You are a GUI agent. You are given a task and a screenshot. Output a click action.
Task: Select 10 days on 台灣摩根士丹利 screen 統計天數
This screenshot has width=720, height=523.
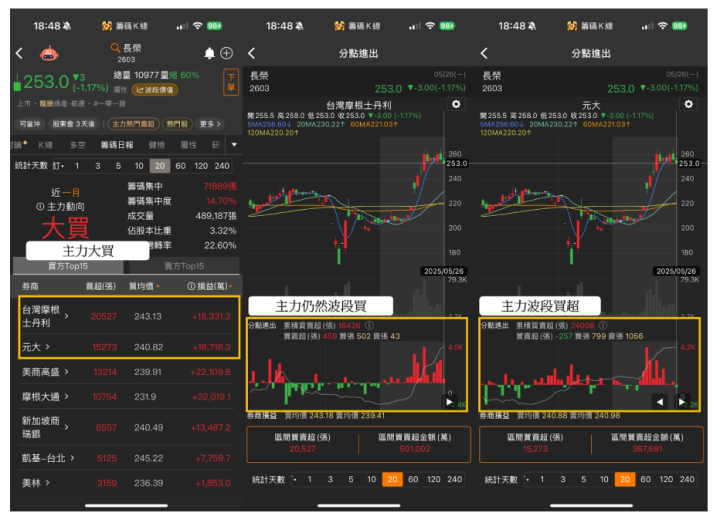tap(371, 479)
